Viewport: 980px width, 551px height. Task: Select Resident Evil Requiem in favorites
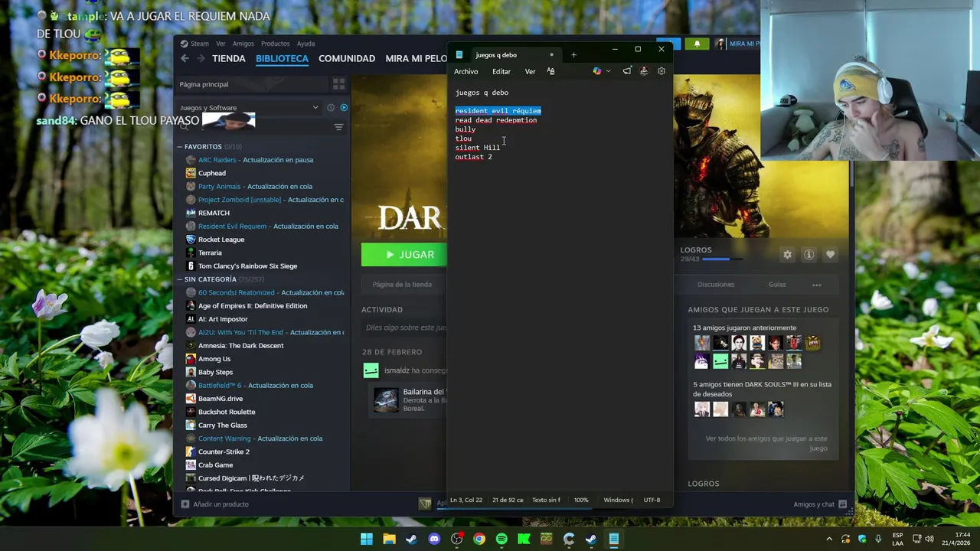tap(232, 227)
